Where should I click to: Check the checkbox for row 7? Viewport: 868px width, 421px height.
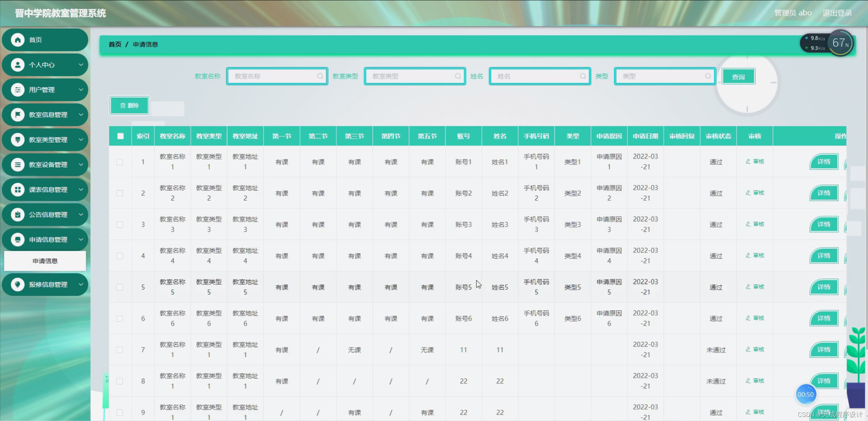[120, 350]
